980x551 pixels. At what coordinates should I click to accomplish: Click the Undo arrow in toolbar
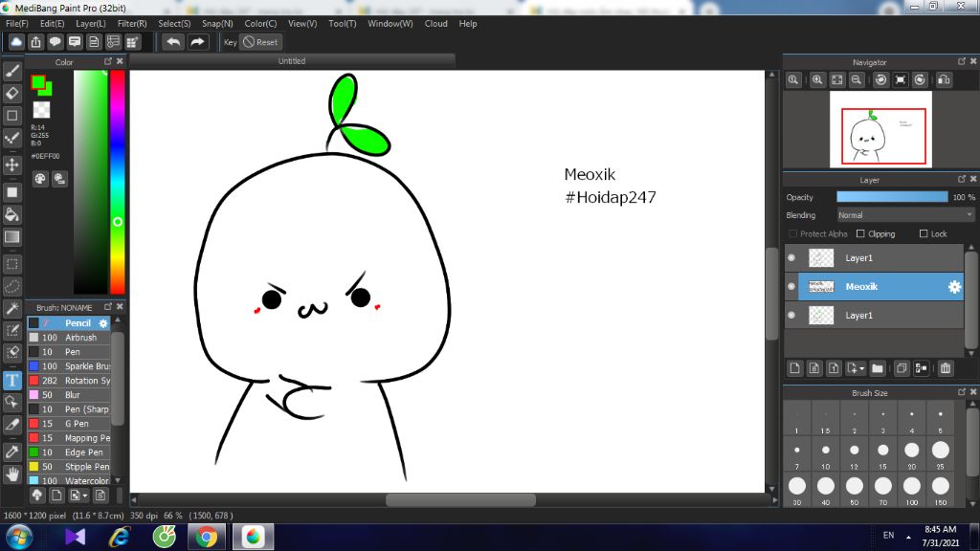[173, 42]
